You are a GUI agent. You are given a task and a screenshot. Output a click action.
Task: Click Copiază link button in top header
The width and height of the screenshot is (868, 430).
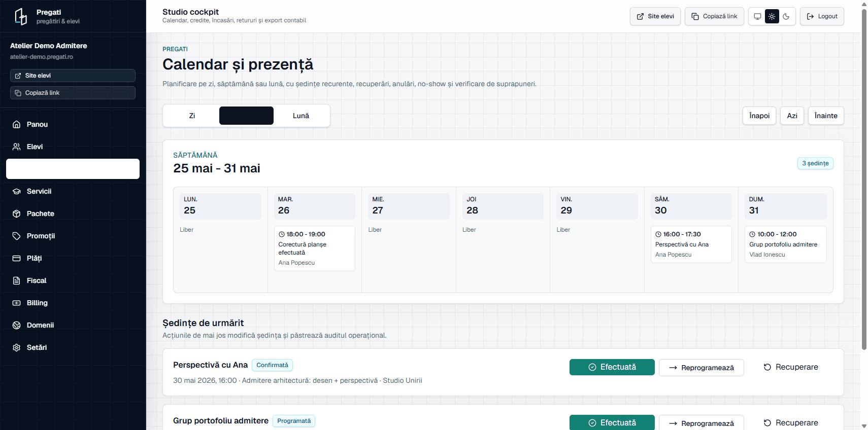pyautogui.click(x=715, y=16)
